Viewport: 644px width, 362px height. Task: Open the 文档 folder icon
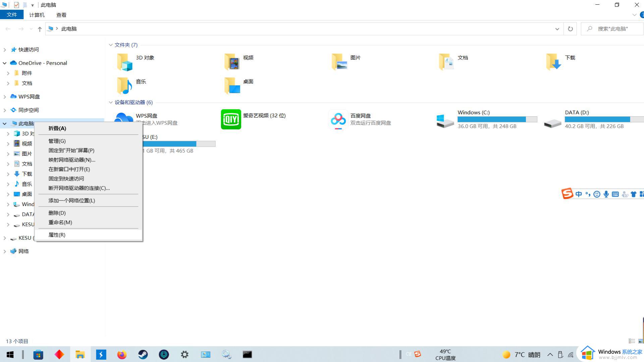coord(446,62)
